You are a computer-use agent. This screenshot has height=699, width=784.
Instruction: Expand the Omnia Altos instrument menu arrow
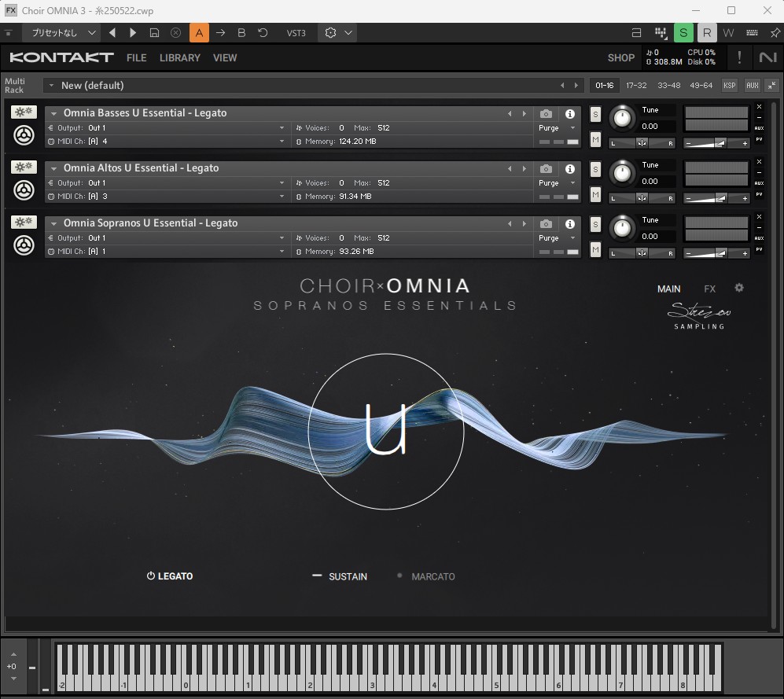point(53,168)
